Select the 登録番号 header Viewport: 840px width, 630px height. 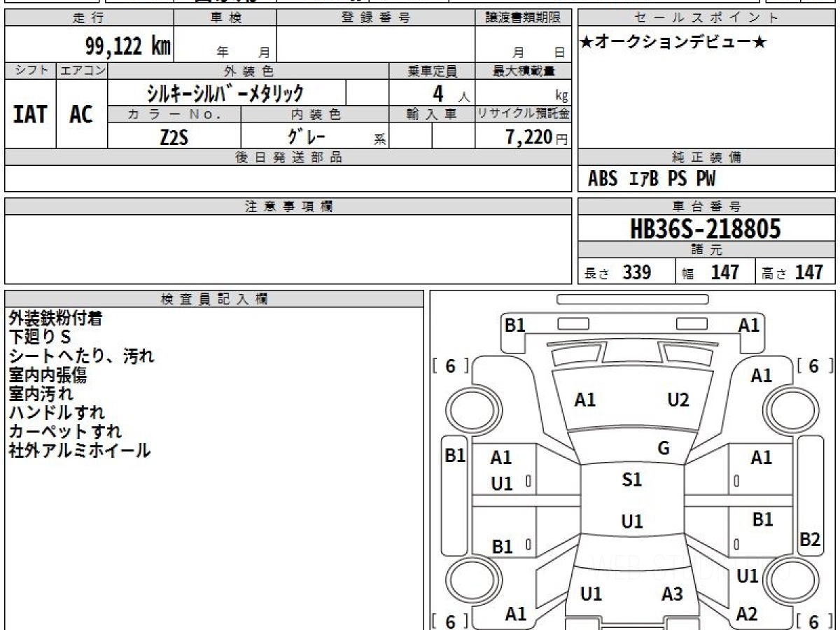point(376,18)
